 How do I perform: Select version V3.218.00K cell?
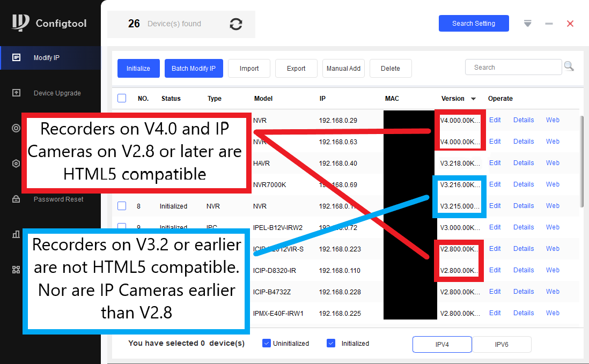460,163
